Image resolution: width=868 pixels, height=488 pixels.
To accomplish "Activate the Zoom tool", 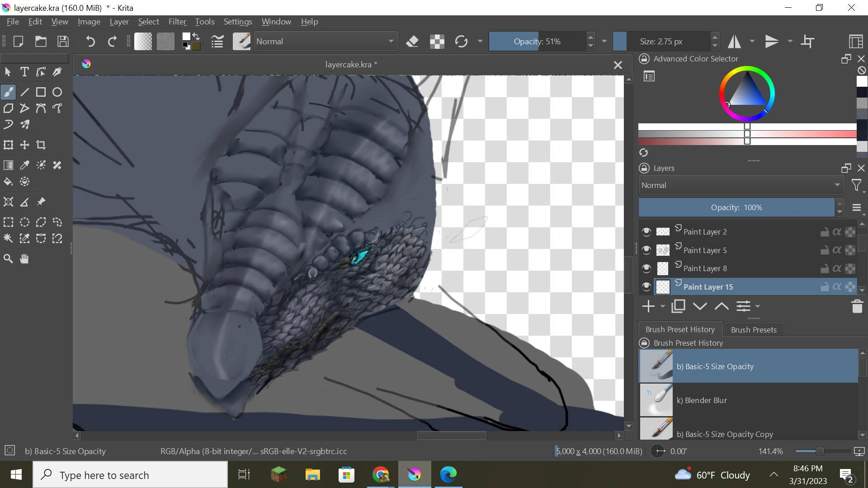I will [x=8, y=259].
